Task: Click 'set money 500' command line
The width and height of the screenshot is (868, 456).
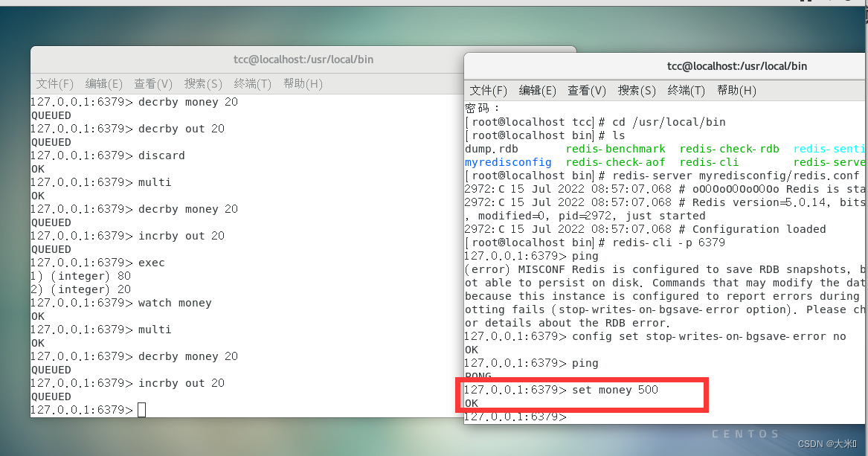Action: pyautogui.click(x=562, y=390)
